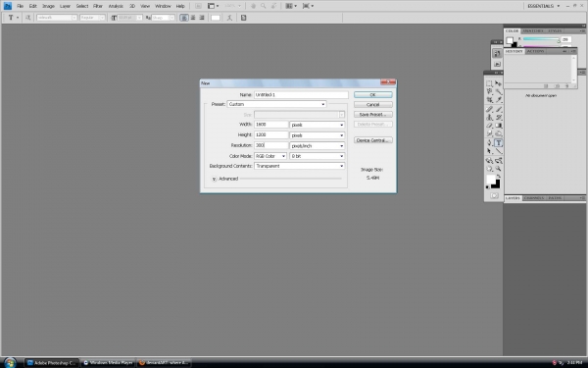Open the Essentials workspace switcher

click(543, 6)
